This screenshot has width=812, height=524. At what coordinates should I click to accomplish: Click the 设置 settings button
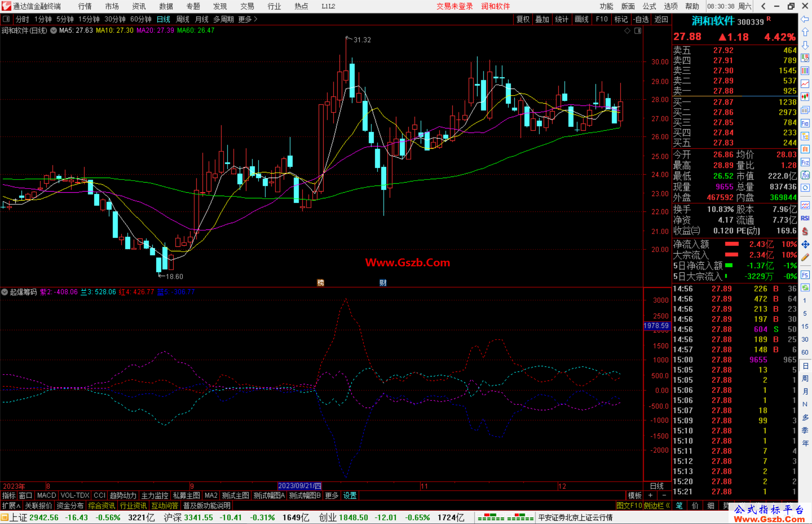coord(350,495)
